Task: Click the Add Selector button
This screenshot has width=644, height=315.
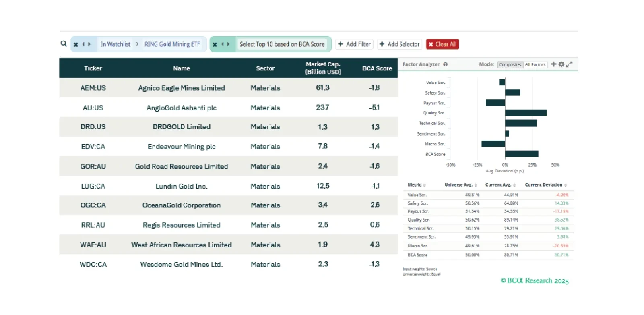Action: point(399,44)
